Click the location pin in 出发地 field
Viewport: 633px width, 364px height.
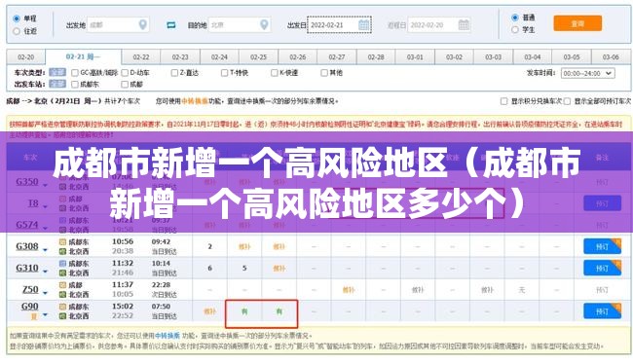(142, 24)
